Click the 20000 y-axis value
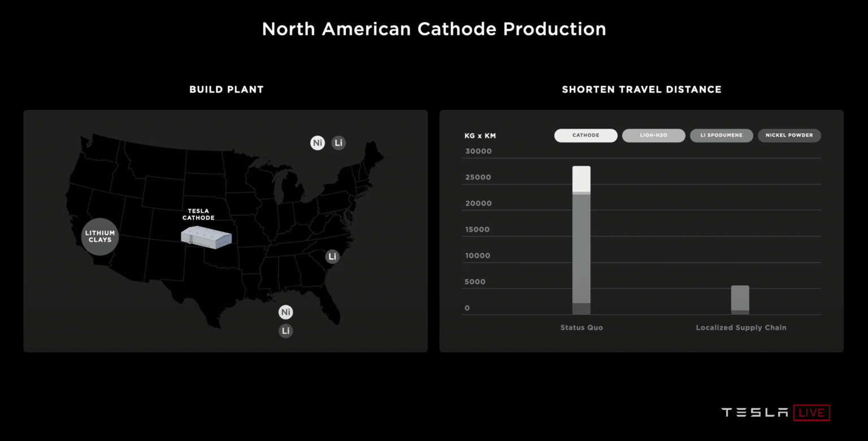Viewport: 868px width, 441px height. (479, 204)
